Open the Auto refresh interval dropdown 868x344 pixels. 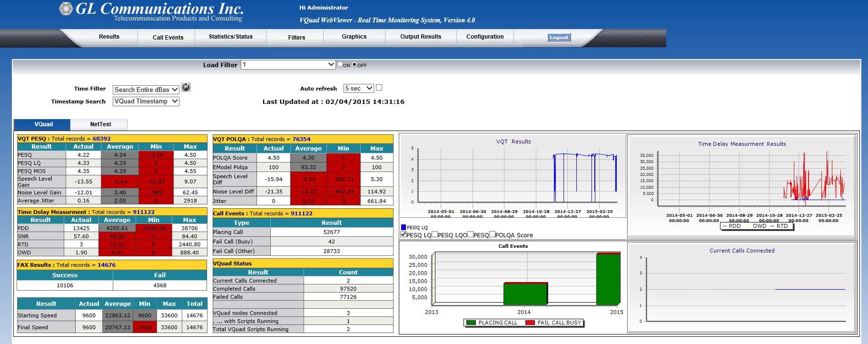pos(359,88)
